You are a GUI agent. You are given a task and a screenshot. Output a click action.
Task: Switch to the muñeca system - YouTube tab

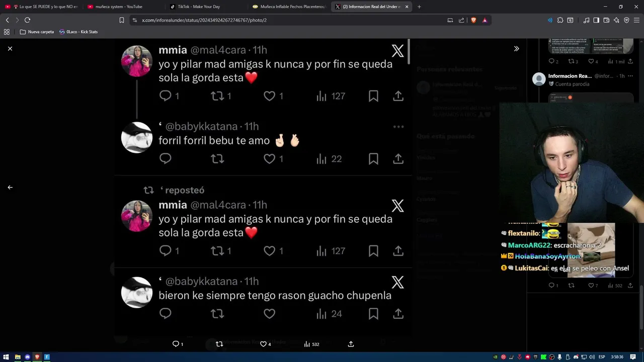coord(119,7)
